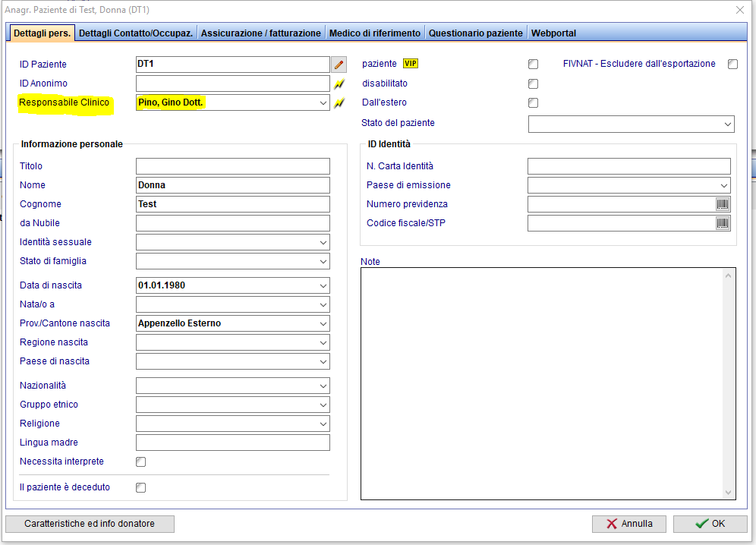The width and height of the screenshot is (756, 545).
Task: Expand the Nazionalità dropdown
Action: pyautogui.click(x=323, y=386)
